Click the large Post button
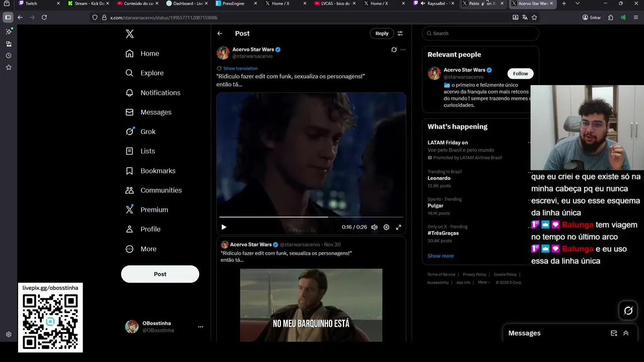 coord(160,274)
